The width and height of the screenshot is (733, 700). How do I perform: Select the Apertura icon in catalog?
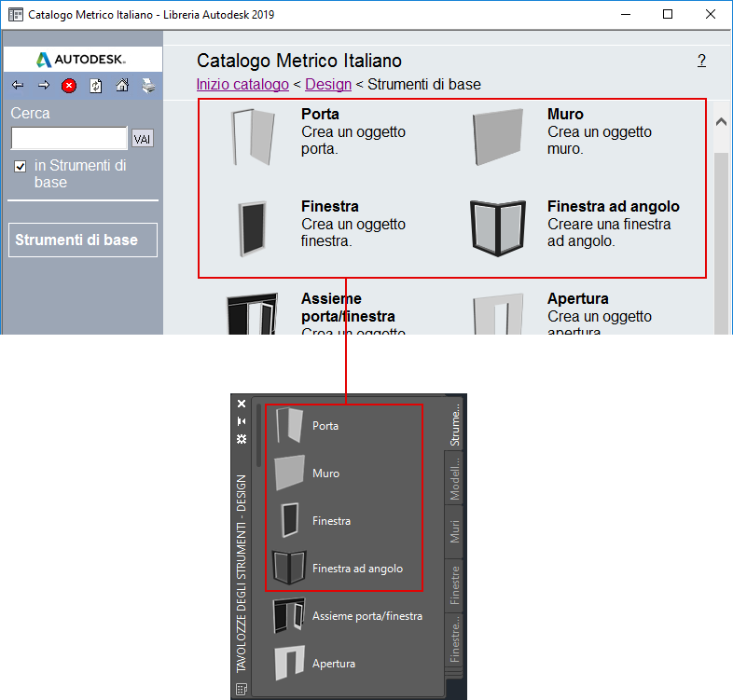(x=498, y=313)
